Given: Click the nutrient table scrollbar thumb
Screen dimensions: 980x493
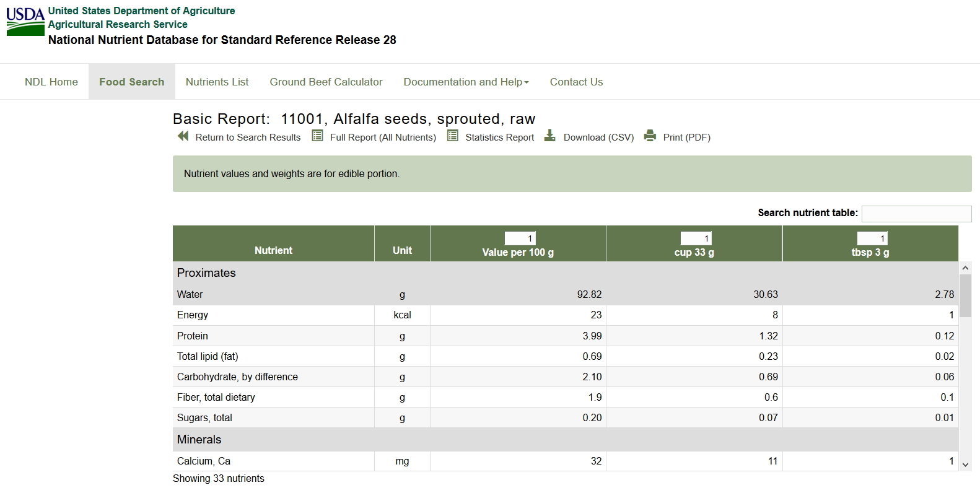Looking at the screenshot, I should [965, 296].
